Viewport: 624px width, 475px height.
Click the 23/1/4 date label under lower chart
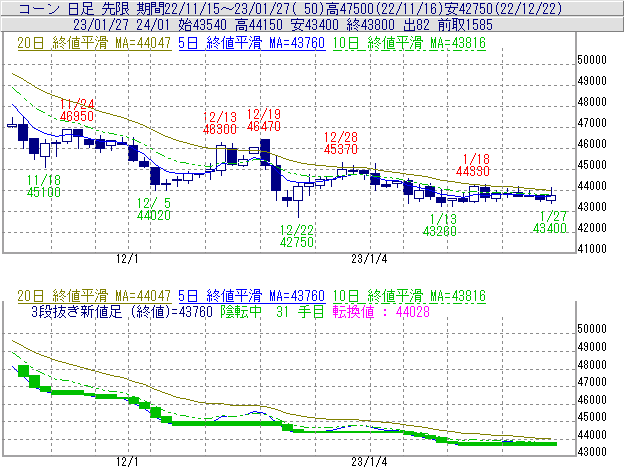point(369,462)
